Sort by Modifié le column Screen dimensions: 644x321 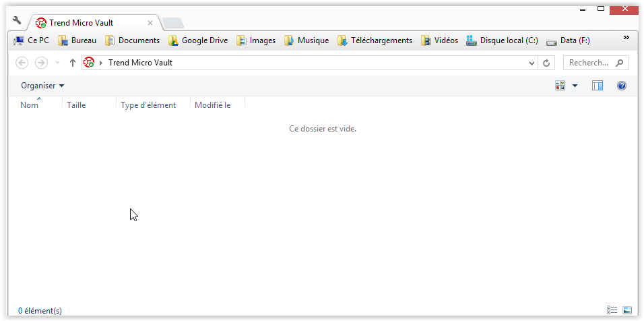click(x=218, y=105)
